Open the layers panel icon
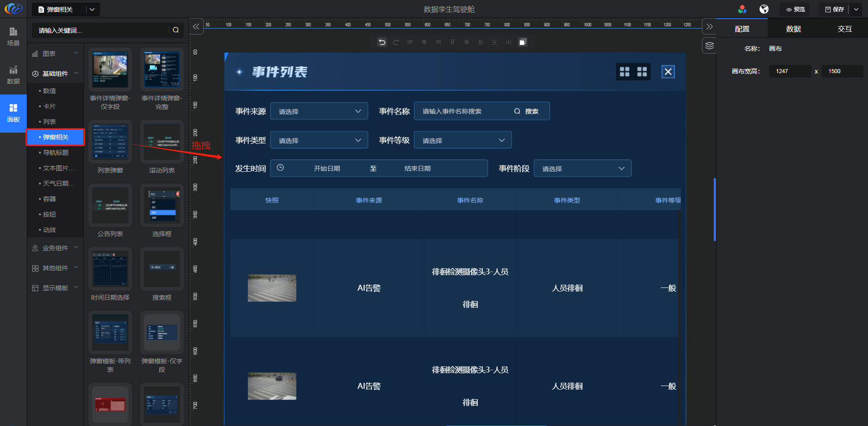868x426 pixels. [710, 45]
